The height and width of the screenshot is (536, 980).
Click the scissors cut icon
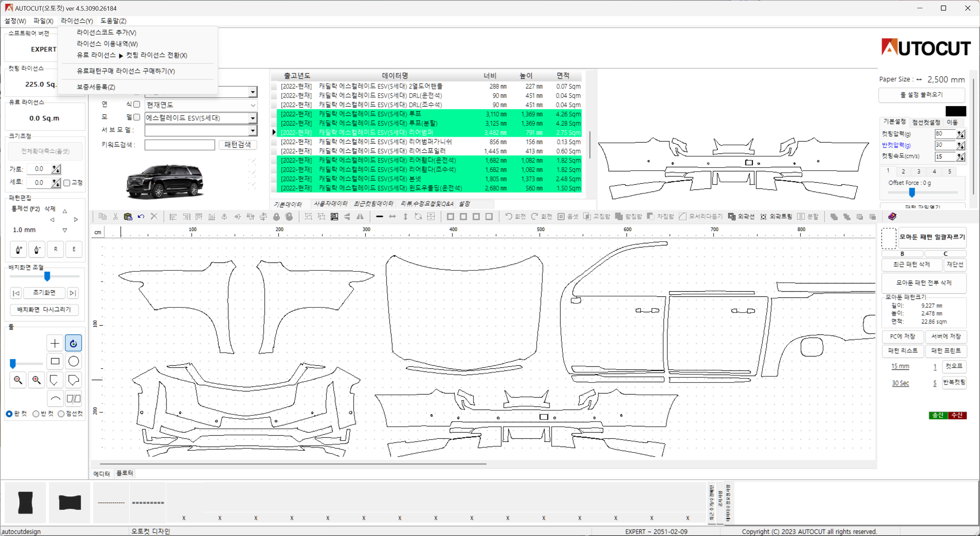tap(115, 217)
